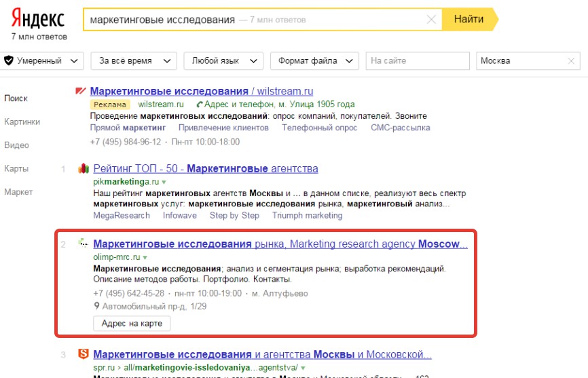Image resolution: width=588 pixels, height=378 pixels.
Task: Click the olimp-mrc.ru green domain link
Action: coord(117,257)
